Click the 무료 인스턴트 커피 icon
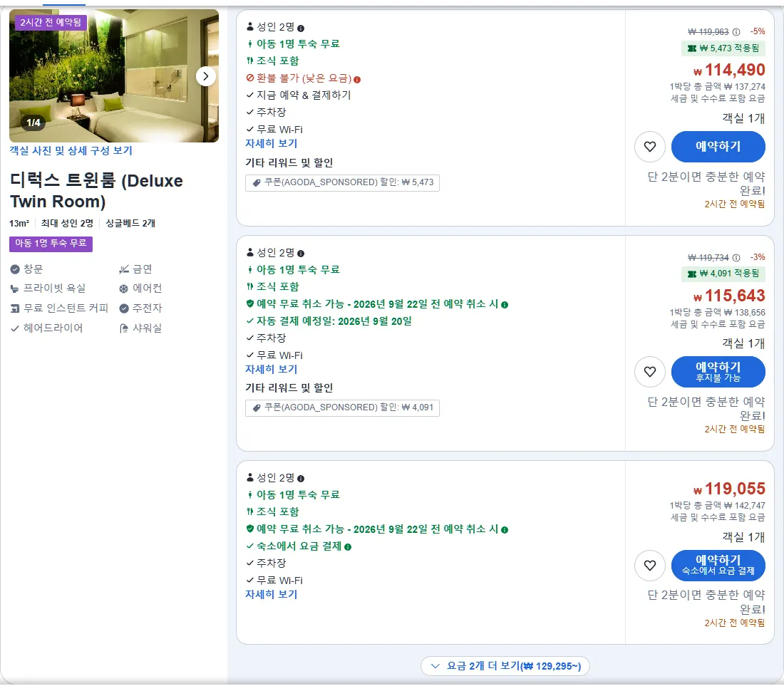 (15, 308)
